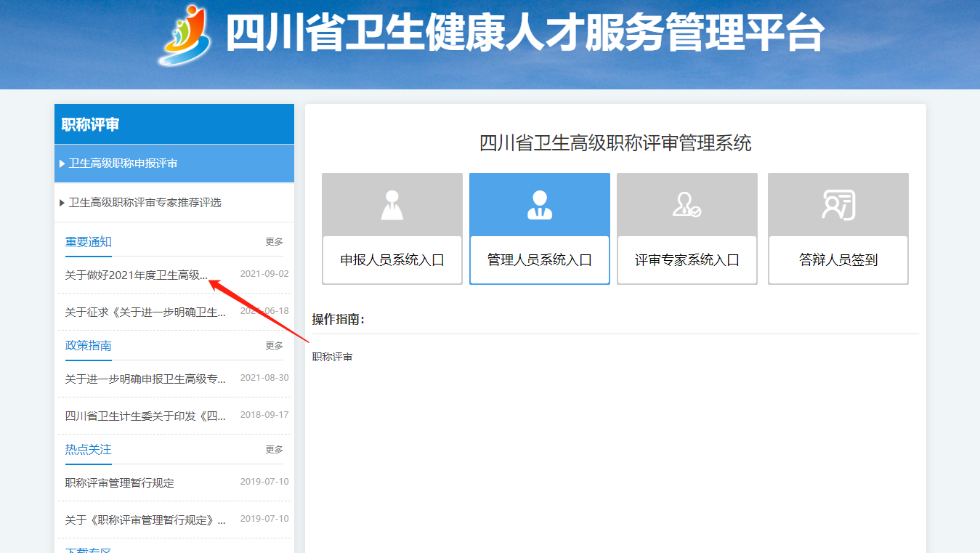Screen dimensions: 980x553
Task: Select 卫生高级职称申报评审 menu item
Action: tap(174, 164)
